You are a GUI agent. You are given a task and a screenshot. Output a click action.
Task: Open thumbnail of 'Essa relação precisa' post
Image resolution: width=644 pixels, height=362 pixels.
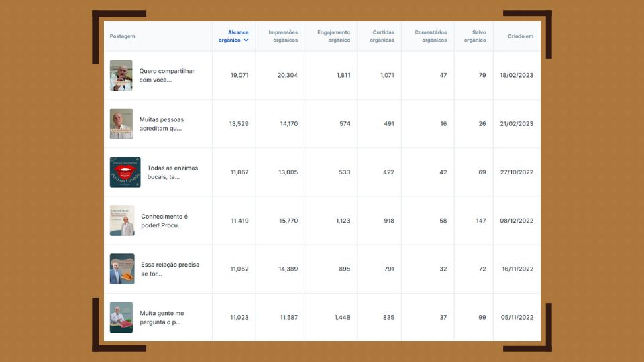[122, 269]
